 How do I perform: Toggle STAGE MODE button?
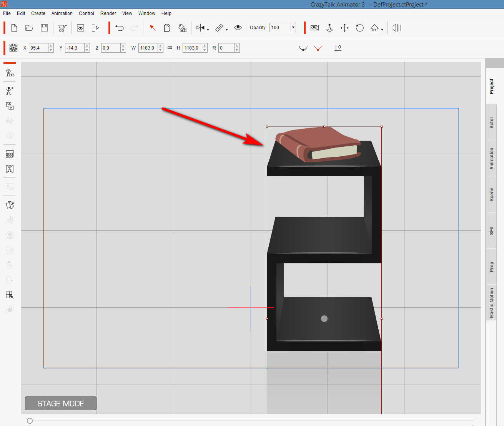pyautogui.click(x=61, y=403)
